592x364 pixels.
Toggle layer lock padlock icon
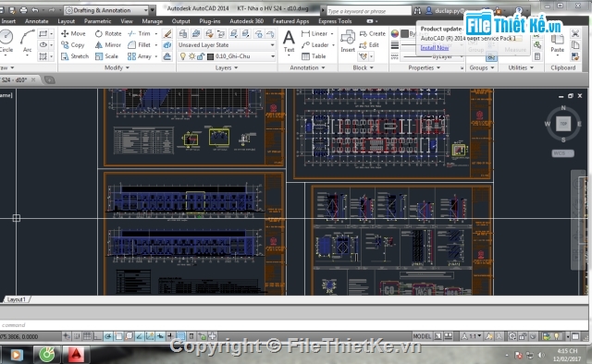(201, 56)
